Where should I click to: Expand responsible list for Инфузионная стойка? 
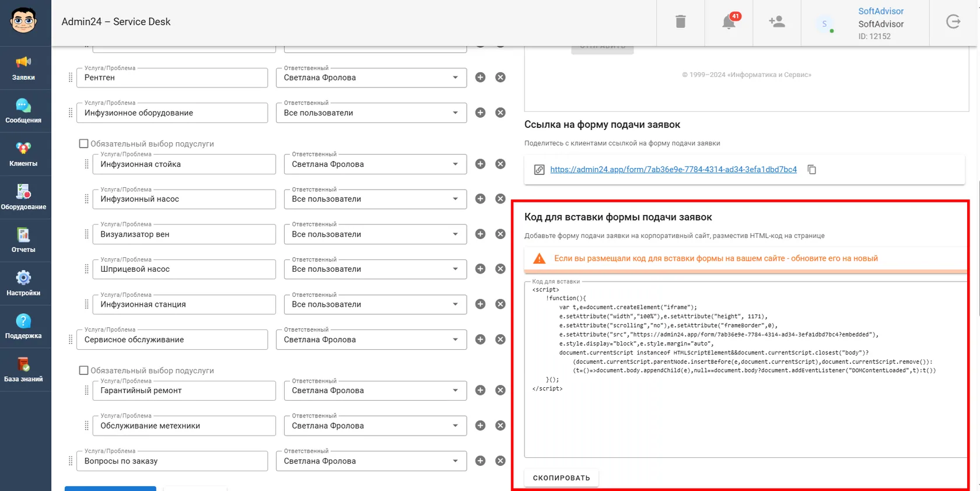(375, 164)
